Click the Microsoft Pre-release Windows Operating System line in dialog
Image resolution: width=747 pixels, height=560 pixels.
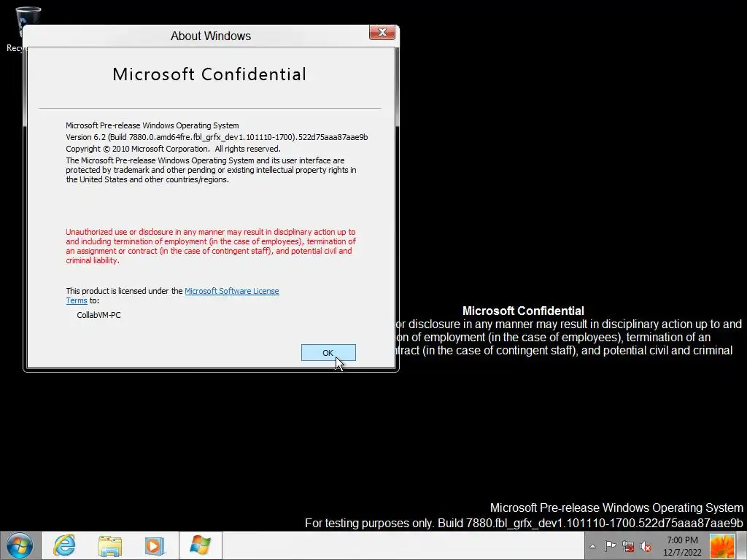(152, 125)
